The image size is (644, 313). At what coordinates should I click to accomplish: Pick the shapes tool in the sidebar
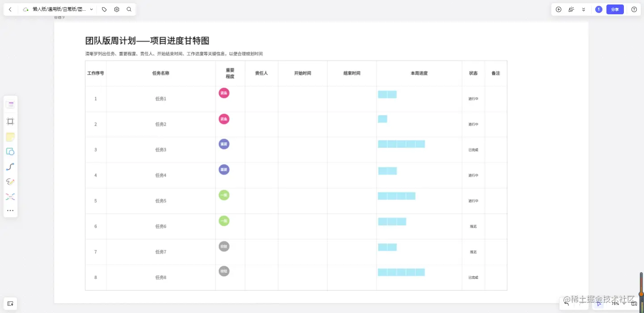[10, 152]
